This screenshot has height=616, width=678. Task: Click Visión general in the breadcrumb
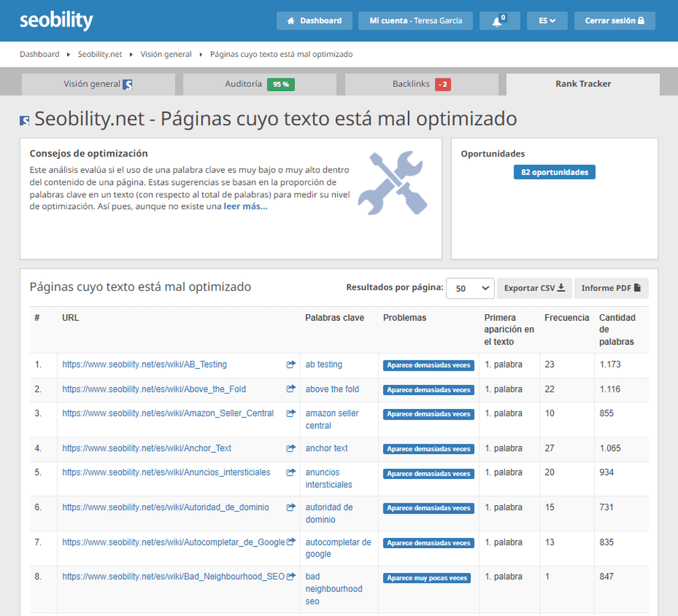(166, 54)
